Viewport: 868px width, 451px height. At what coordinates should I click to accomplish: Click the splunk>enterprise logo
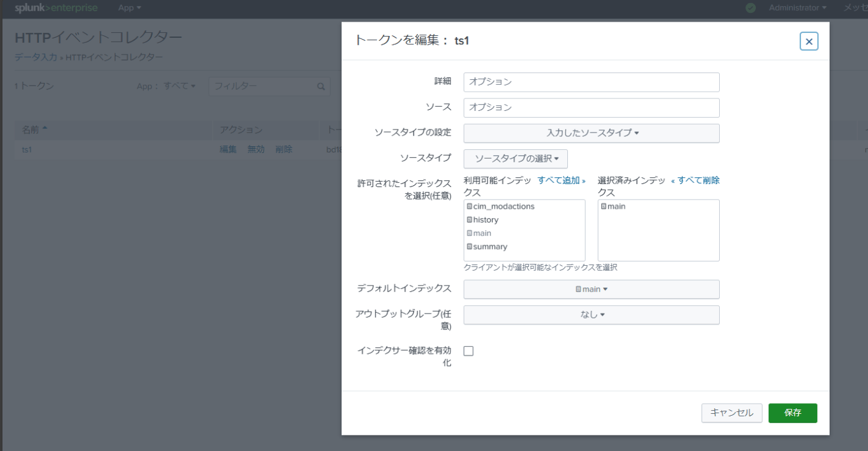[x=56, y=8]
